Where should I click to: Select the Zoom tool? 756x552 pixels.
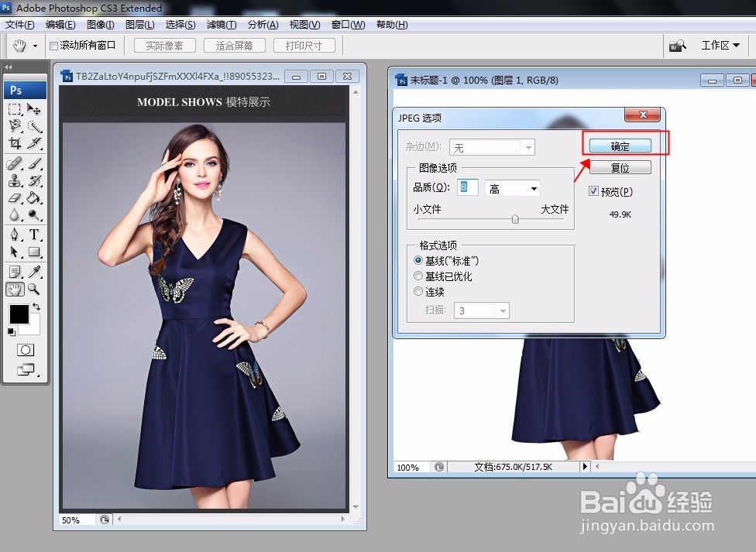coord(34,290)
